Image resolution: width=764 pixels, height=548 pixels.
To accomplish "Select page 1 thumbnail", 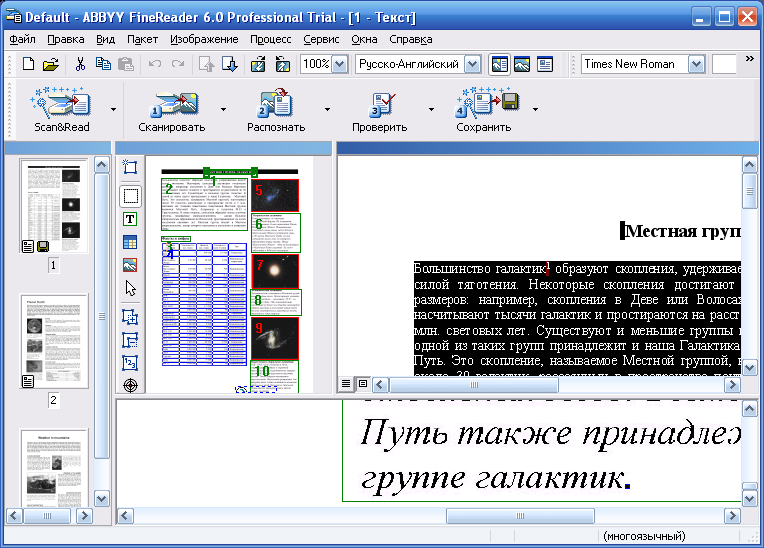I will click(54, 206).
